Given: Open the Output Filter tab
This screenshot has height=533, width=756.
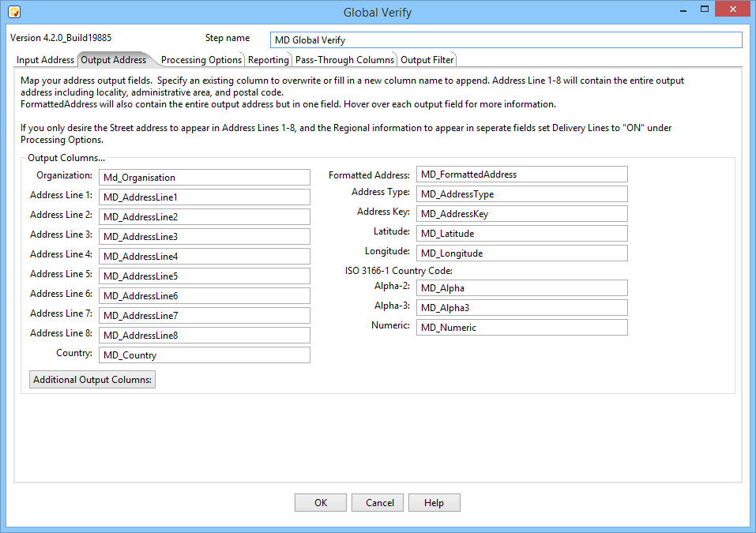Looking at the screenshot, I should click(x=427, y=60).
